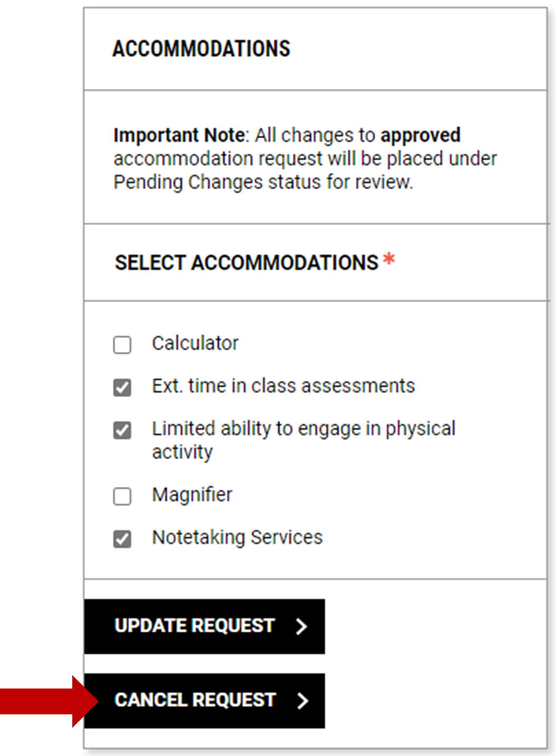Click the Notetaking Services label

coord(236,537)
